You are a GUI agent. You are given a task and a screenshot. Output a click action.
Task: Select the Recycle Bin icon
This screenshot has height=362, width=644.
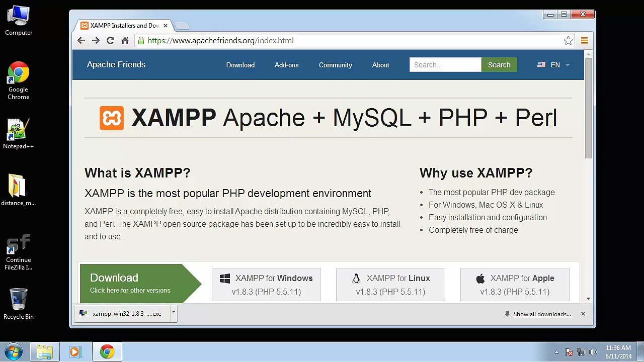[x=19, y=304]
